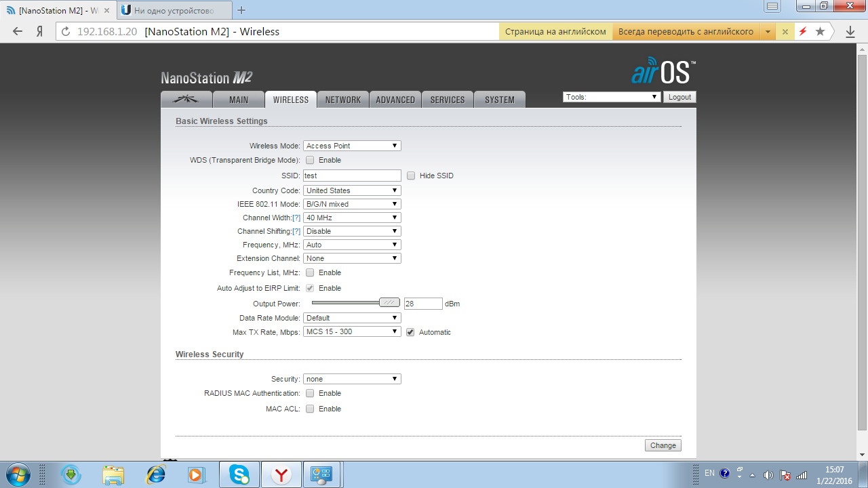This screenshot has height=488, width=868.
Task: Open the Windows Start menu
Action: 17,474
